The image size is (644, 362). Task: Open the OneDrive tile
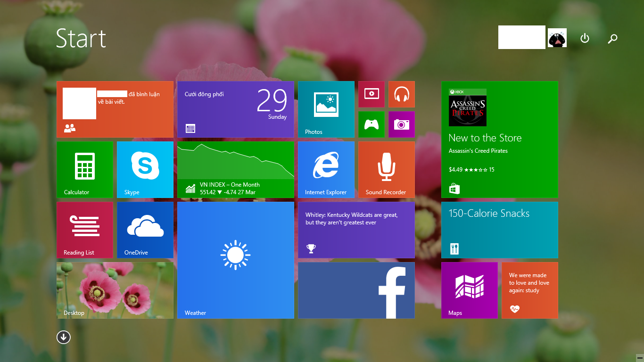[x=145, y=230]
